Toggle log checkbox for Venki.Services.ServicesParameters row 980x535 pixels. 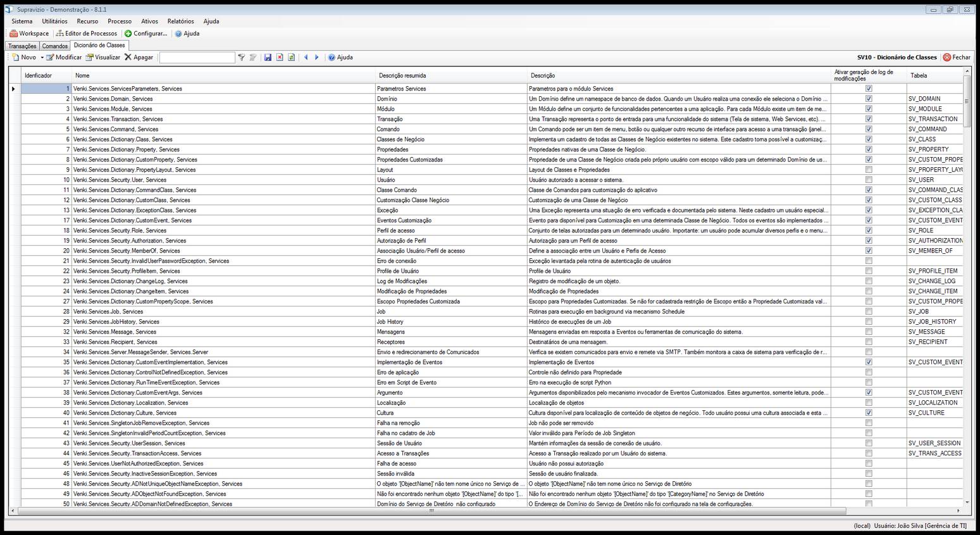tap(869, 89)
